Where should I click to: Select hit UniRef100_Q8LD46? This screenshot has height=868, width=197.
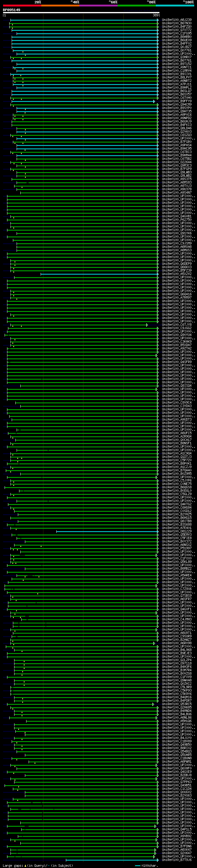177,128
